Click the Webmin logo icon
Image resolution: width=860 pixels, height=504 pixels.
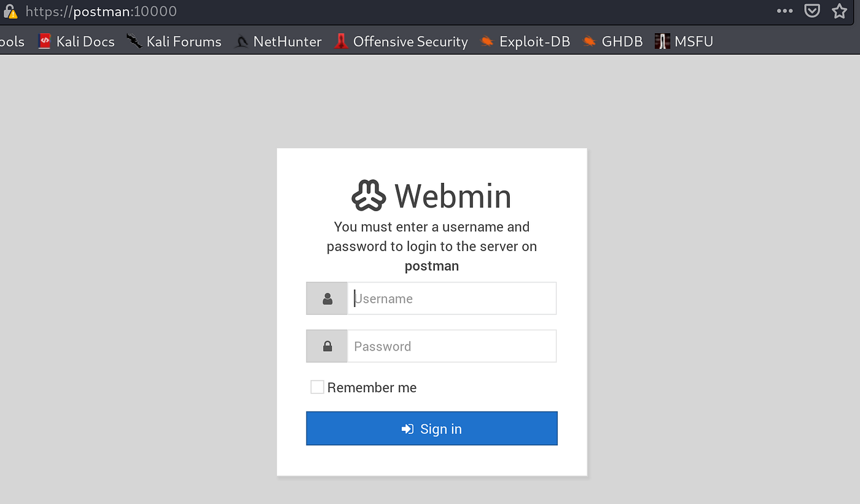(369, 196)
